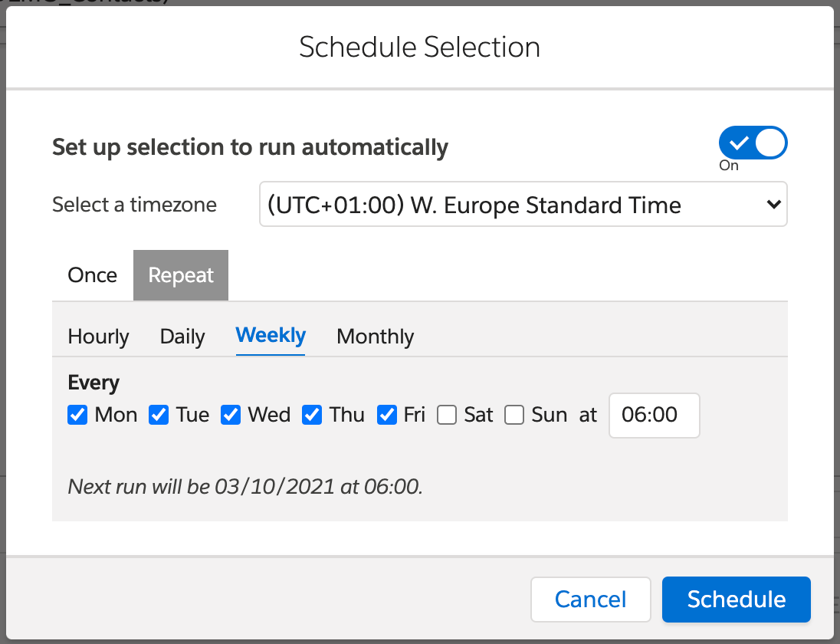
Task: Check the Sun checkbox
Action: pyautogui.click(x=514, y=415)
